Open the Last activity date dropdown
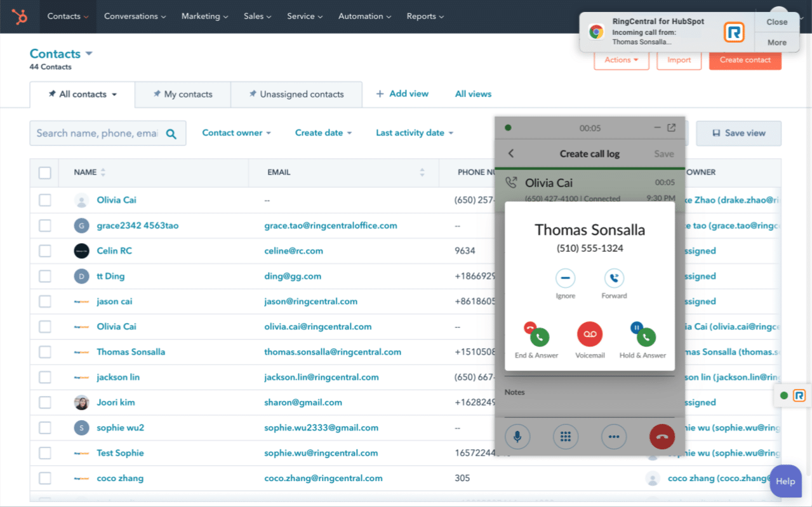This screenshot has width=812, height=507. pyautogui.click(x=415, y=133)
